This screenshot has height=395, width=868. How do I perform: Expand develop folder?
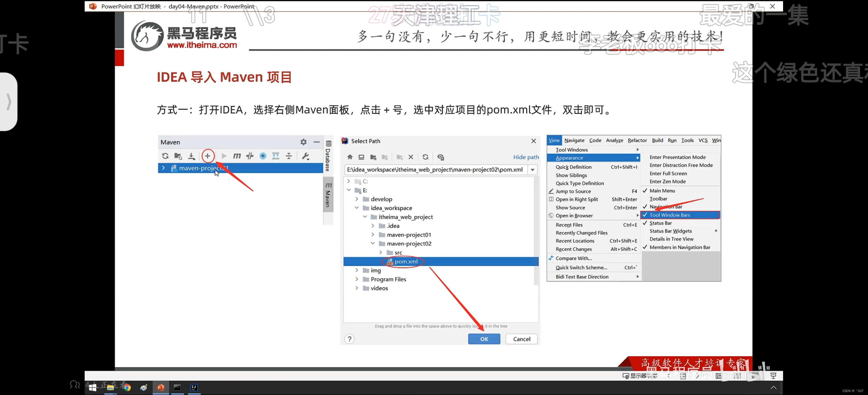tap(357, 199)
